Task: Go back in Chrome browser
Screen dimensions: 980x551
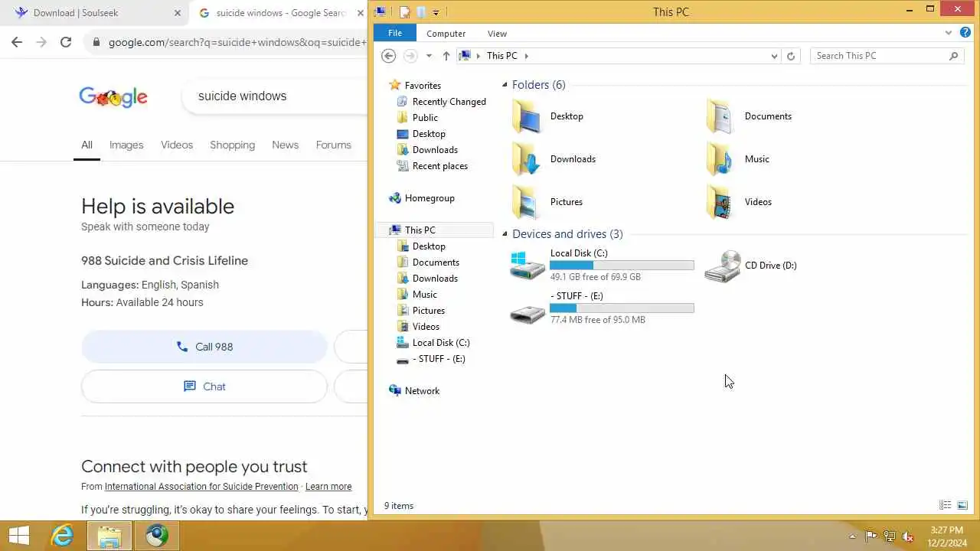Action: (x=17, y=42)
